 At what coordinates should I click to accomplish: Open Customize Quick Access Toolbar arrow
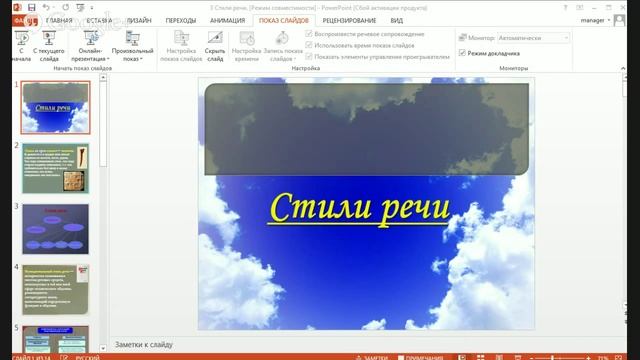92,8
